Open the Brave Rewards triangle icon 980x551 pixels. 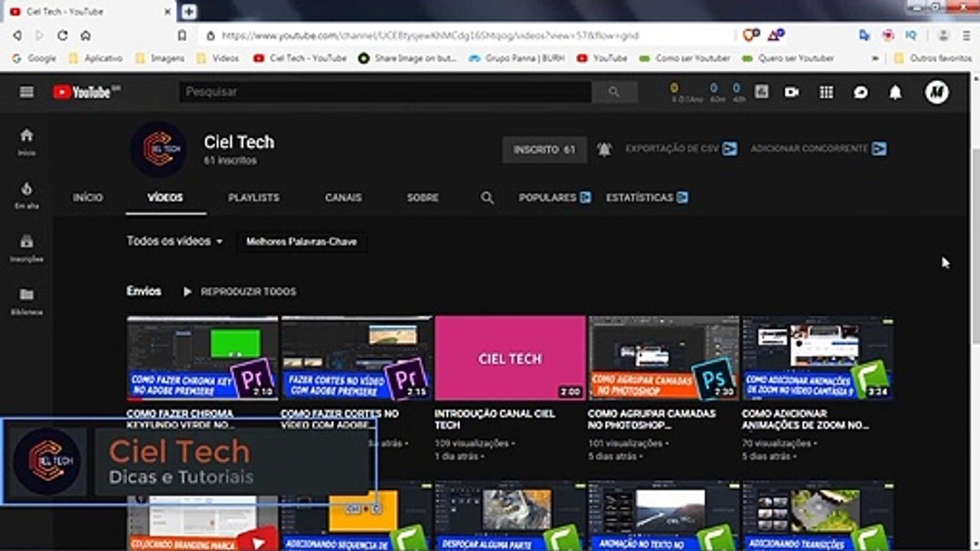click(776, 35)
